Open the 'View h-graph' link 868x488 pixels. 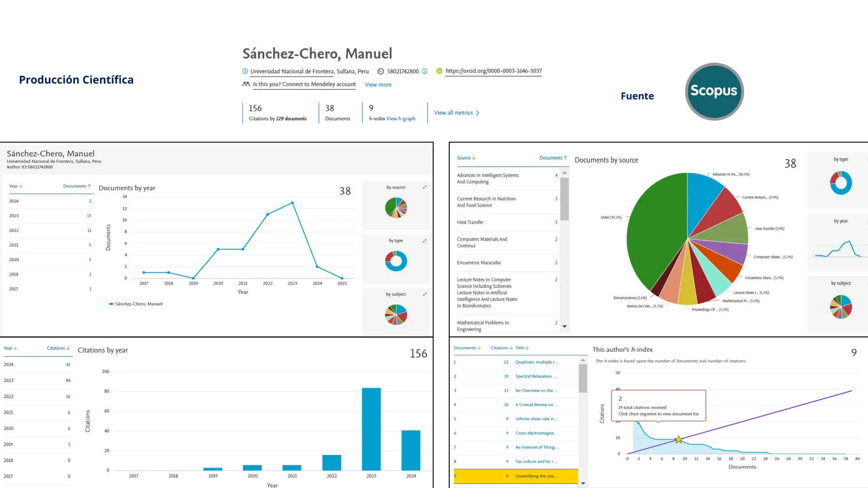tap(401, 119)
